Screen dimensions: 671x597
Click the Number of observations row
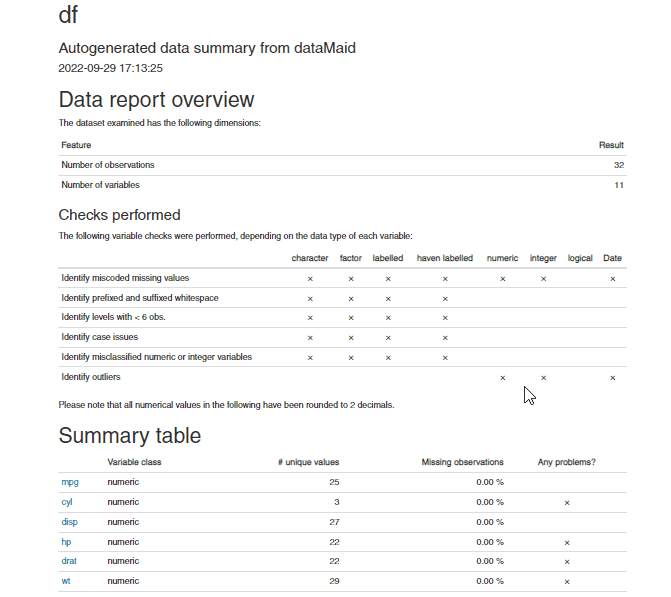(x=342, y=165)
